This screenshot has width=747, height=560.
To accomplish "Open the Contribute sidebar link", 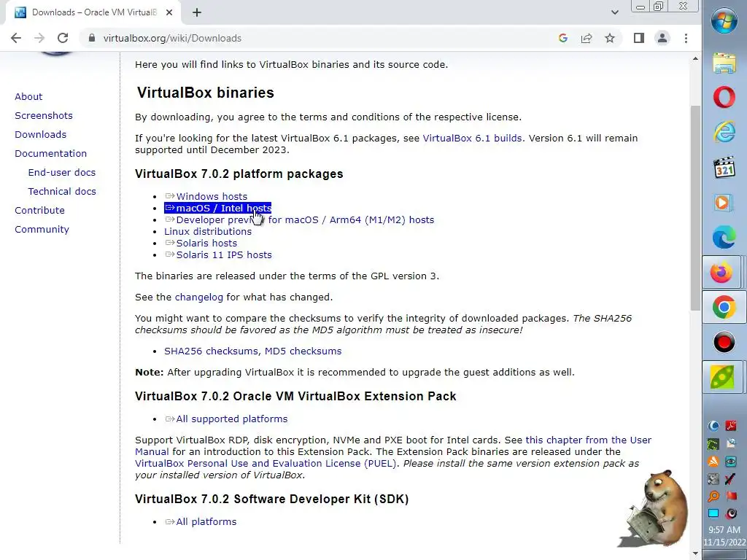I will [39, 211].
